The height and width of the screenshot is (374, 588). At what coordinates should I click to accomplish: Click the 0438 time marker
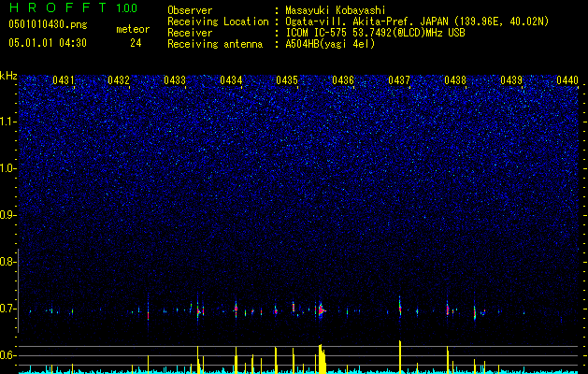pyautogui.click(x=455, y=80)
